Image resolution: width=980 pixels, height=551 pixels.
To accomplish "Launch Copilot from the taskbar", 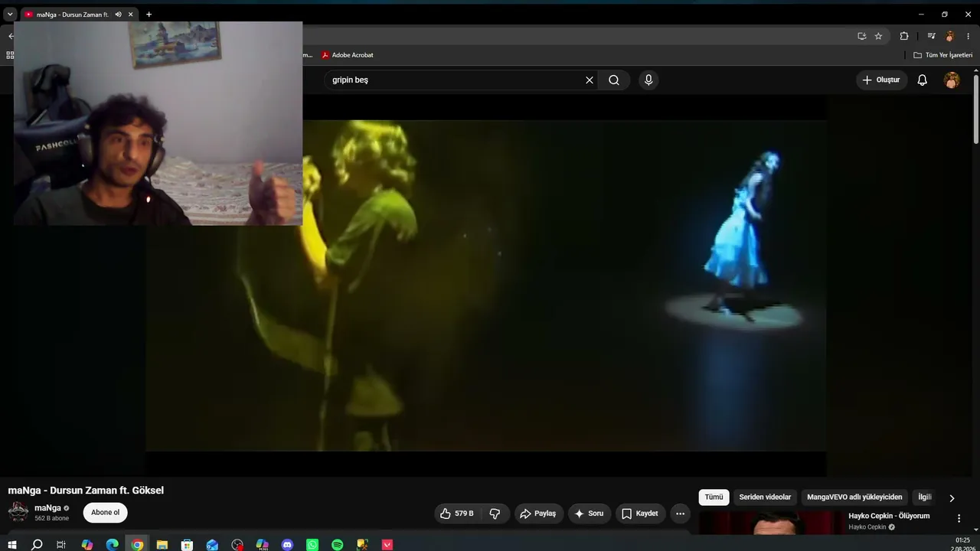I will (x=87, y=545).
